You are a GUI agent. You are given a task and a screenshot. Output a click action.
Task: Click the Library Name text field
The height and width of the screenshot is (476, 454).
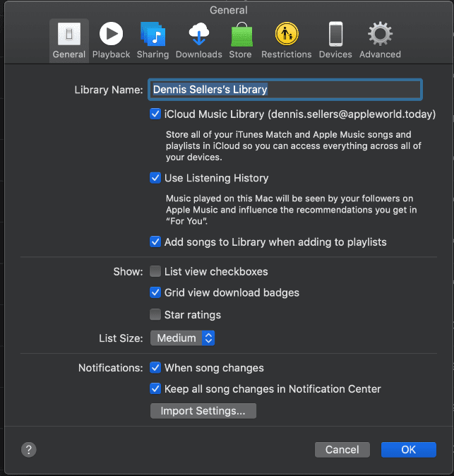pyautogui.click(x=285, y=90)
